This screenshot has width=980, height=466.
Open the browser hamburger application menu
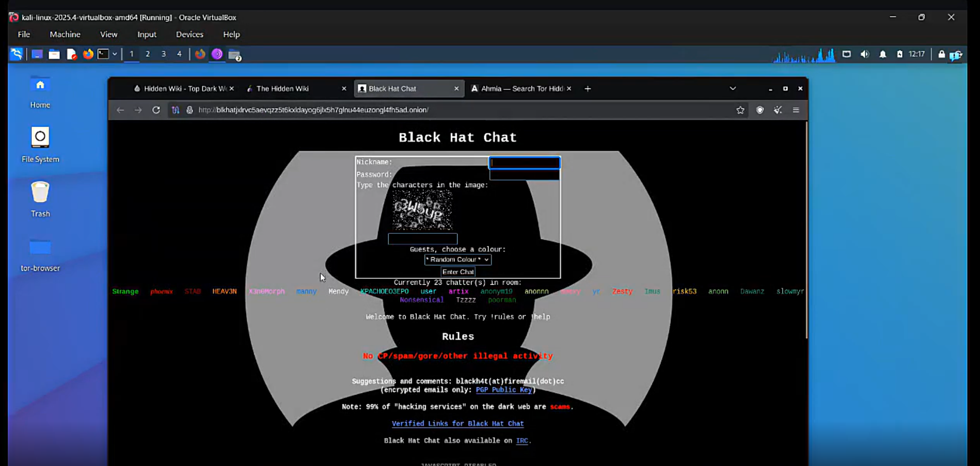coord(796,110)
